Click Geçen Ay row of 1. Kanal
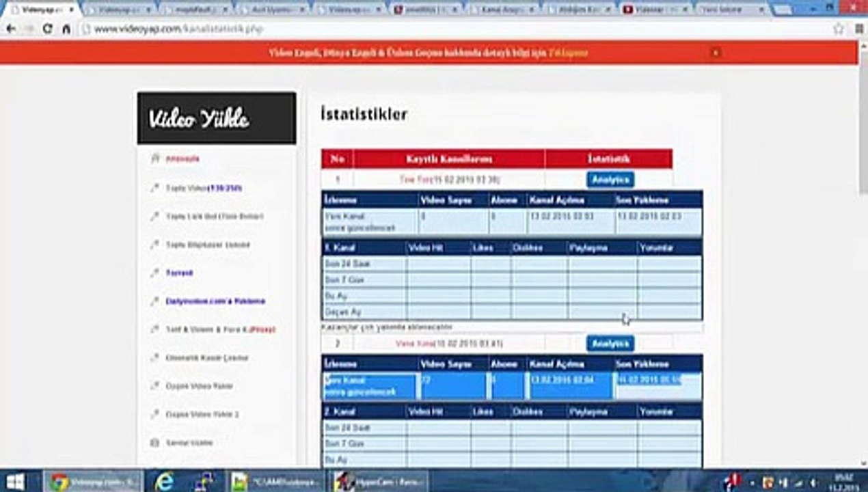The image size is (868, 492). pos(512,311)
